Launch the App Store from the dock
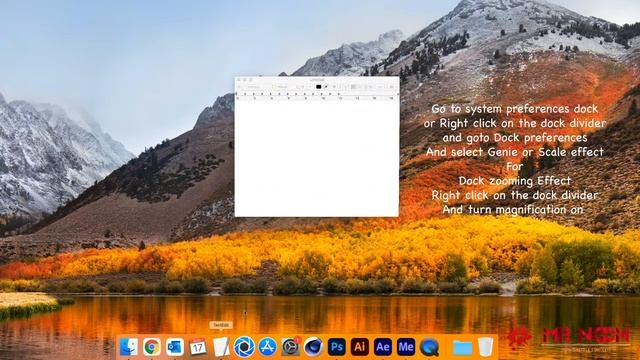 point(267,347)
